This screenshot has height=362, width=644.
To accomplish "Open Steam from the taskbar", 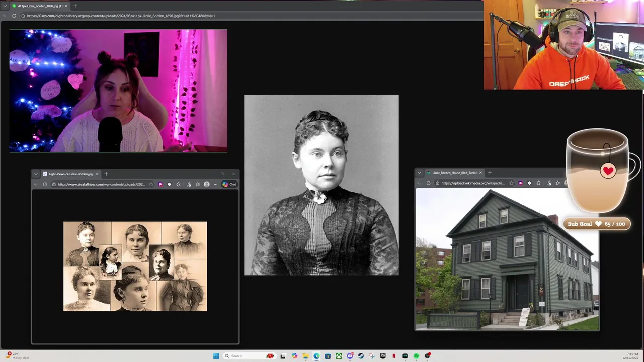I will (361, 356).
